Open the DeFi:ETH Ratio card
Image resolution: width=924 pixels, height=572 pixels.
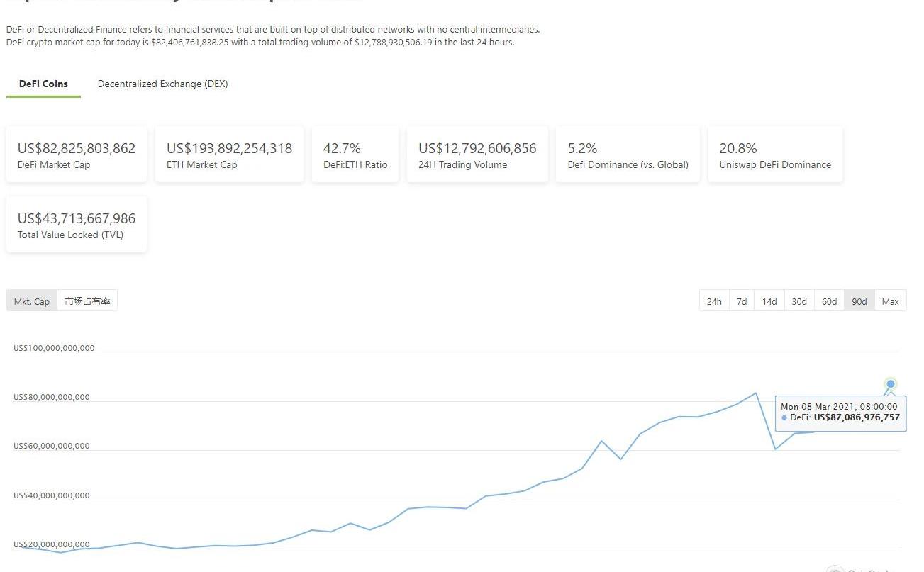[355, 155]
